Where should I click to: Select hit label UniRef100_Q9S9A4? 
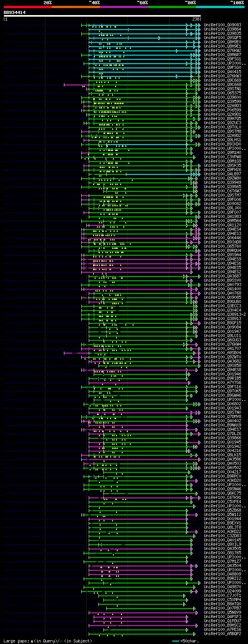coord(222,255)
